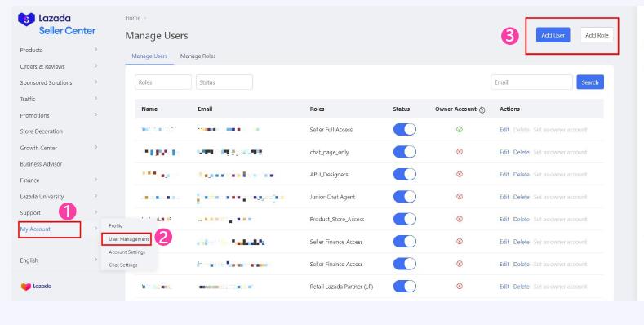Expand Sponsored Solutions chevron arrow
The image size is (644, 325).
95,82
